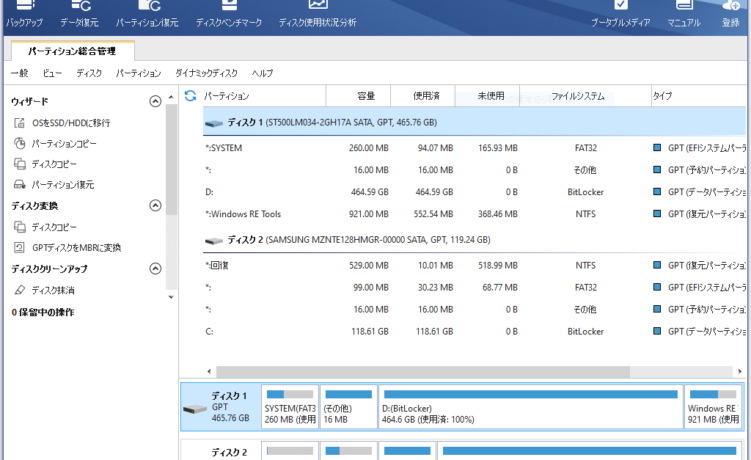Collapse the ディスク変換 section

click(155, 206)
